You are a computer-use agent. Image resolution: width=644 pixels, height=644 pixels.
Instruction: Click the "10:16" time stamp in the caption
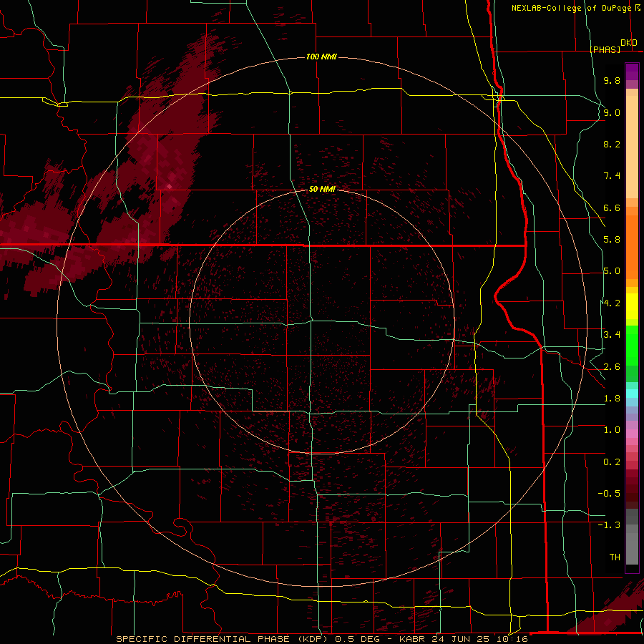point(511,639)
